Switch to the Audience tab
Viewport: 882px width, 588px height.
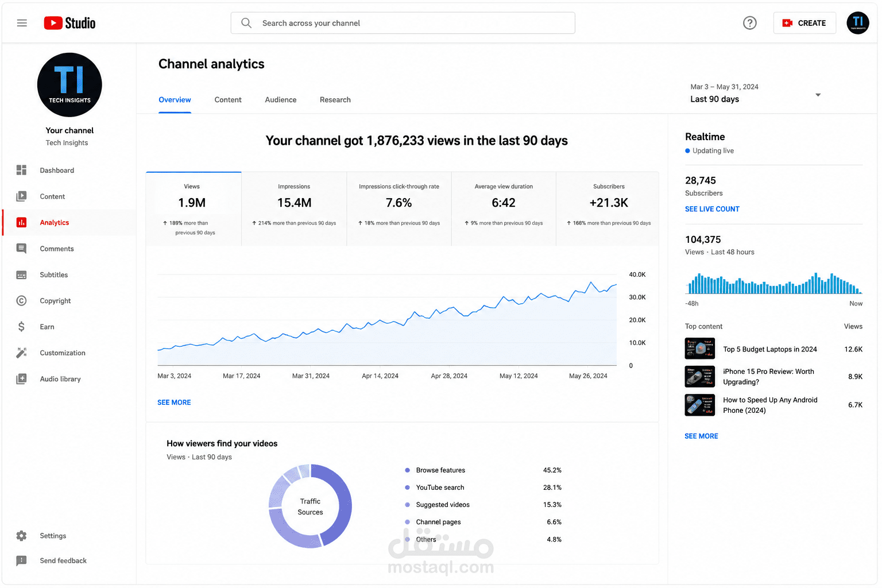pyautogui.click(x=281, y=100)
